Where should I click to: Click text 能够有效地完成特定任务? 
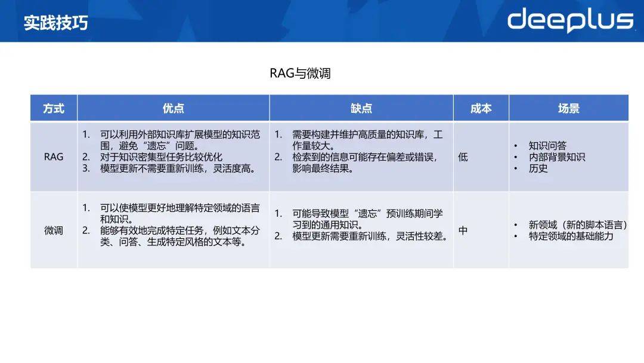[x=151, y=230]
